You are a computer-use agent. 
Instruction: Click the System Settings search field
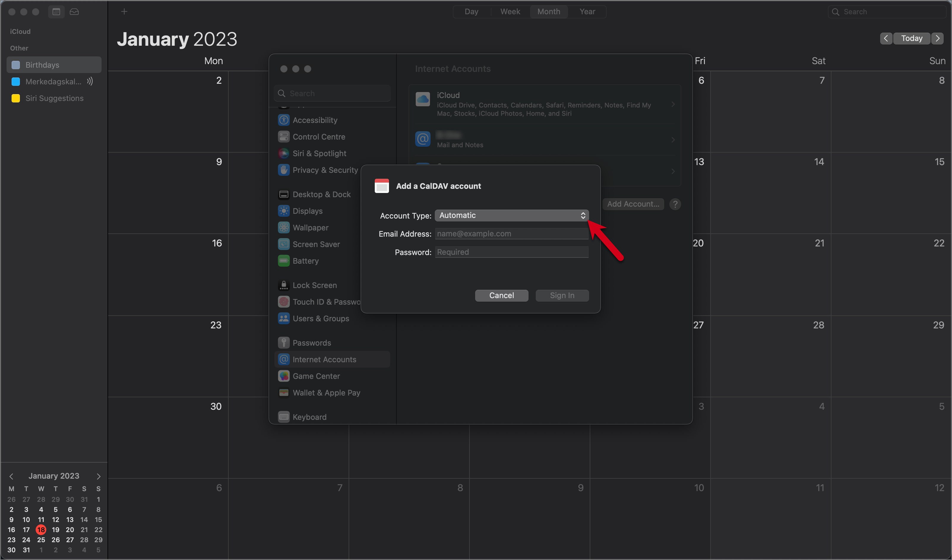(x=332, y=93)
